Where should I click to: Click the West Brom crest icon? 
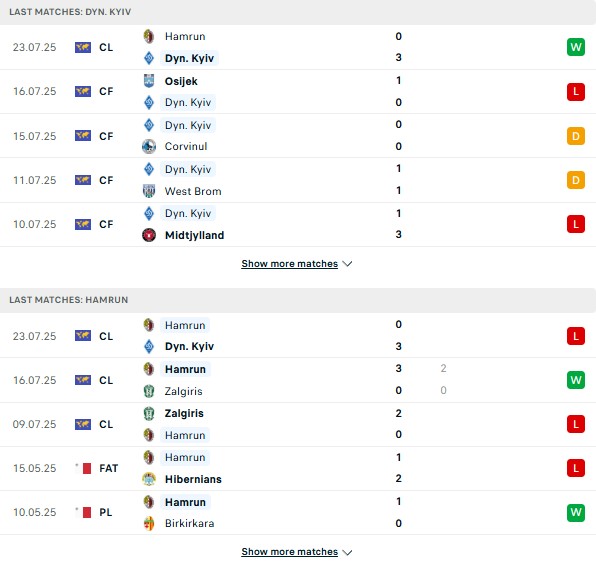point(149,191)
